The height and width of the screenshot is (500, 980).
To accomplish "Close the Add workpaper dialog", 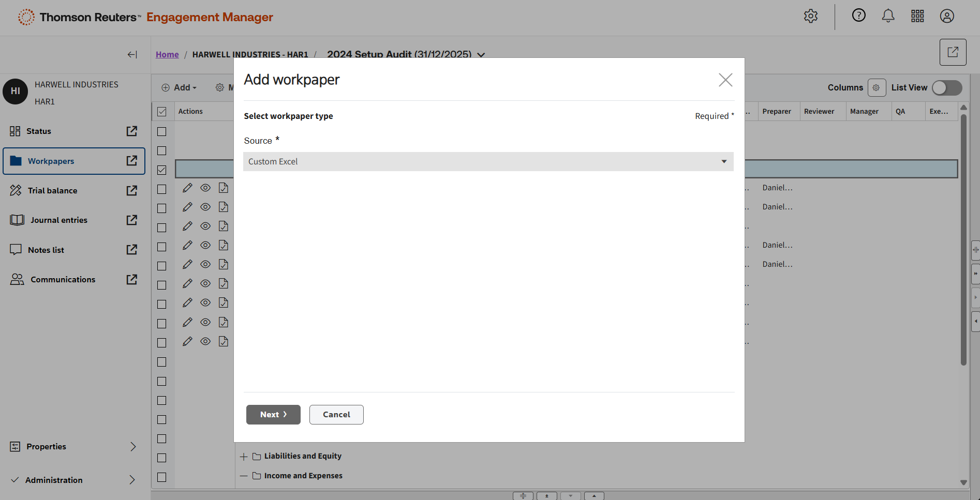I will 725,80.
